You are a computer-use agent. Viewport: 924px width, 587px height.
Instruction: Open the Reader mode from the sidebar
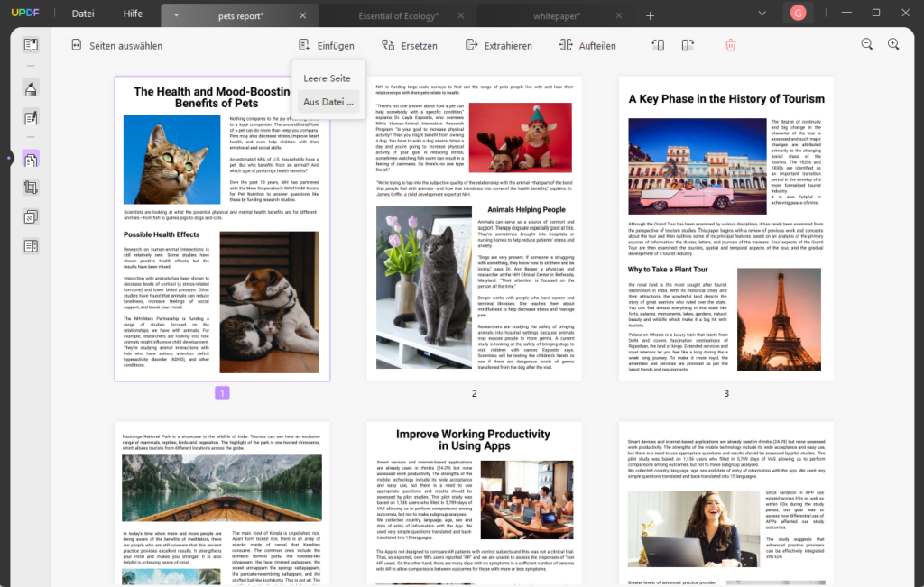click(x=32, y=44)
